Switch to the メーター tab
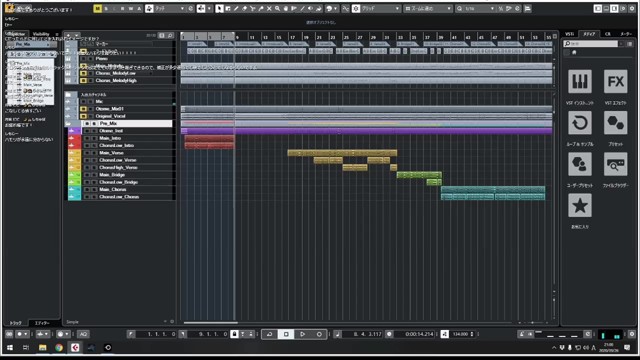The image size is (640, 360). click(626, 34)
